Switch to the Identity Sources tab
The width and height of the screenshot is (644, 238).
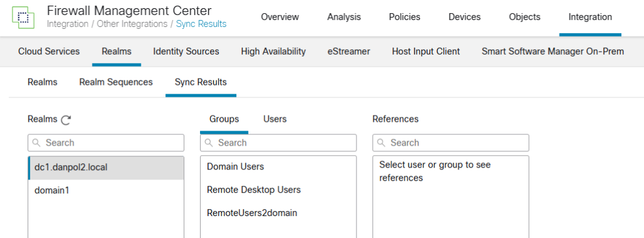(186, 51)
